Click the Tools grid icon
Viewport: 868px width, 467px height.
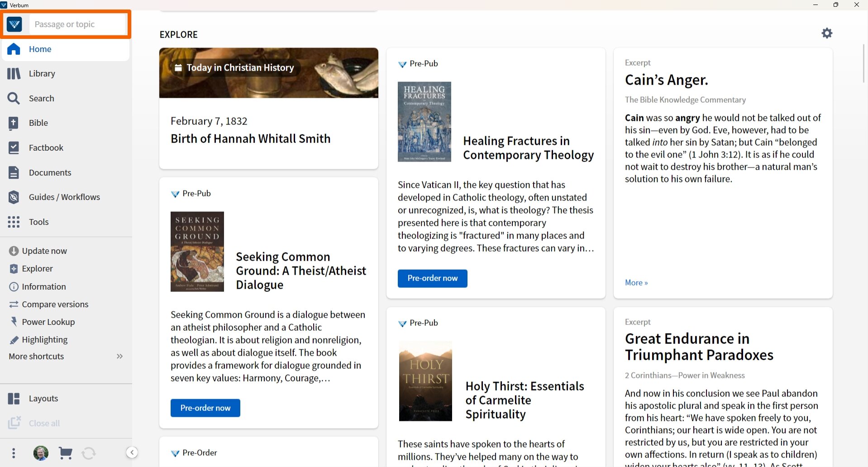click(x=14, y=222)
